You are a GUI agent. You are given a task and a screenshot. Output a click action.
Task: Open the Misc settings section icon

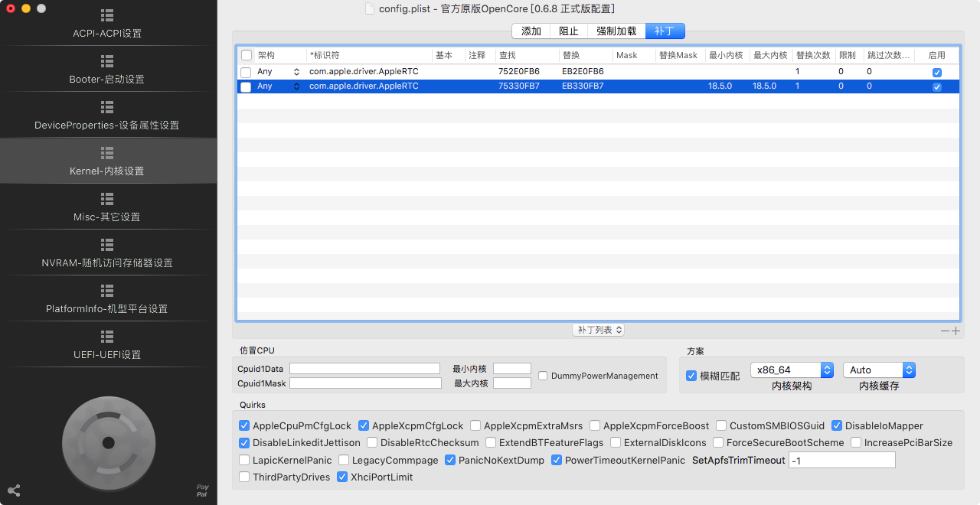click(x=107, y=199)
